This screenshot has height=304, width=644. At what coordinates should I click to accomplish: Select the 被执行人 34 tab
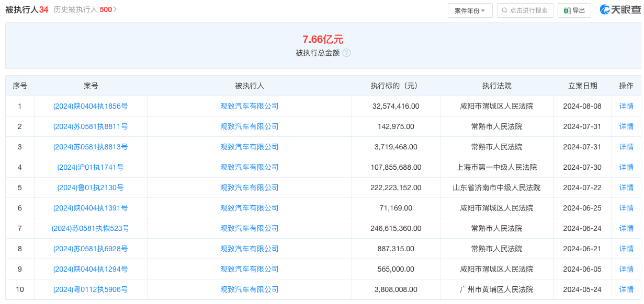(x=27, y=9)
